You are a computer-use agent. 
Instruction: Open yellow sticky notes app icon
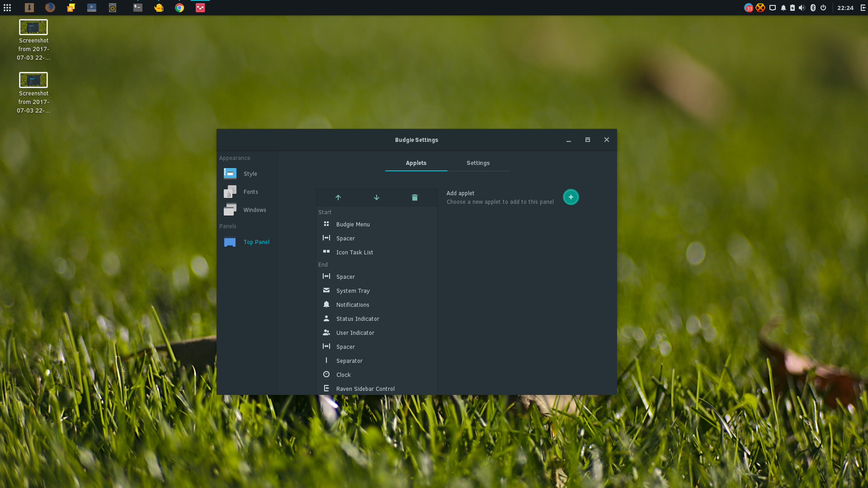(x=71, y=8)
